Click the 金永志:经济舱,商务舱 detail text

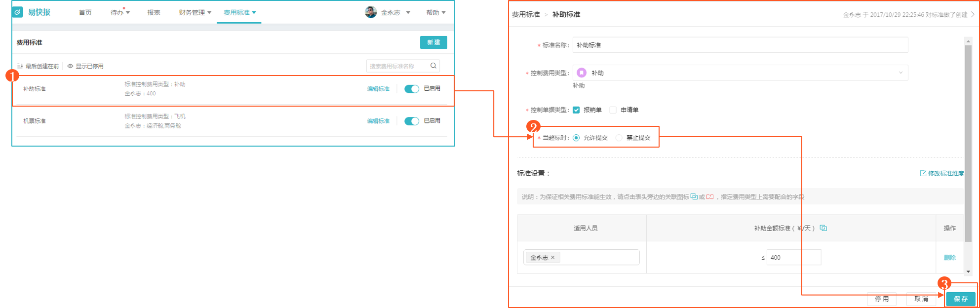coord(153,126)
